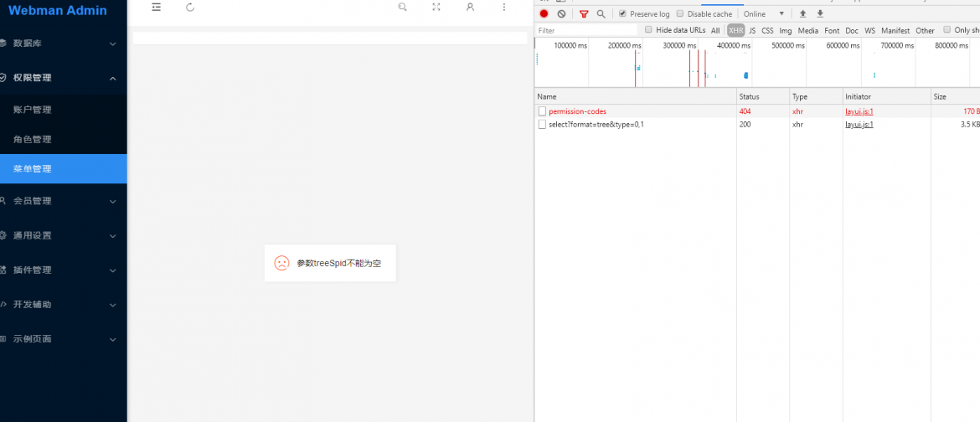Image resolution: width=980 pixels, height=422 pixels.
Task: Select the select?format=tree row checkbox icon
Action: [543, 125]
